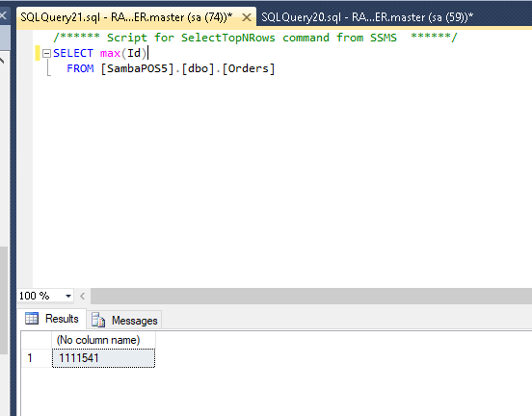Click the Results grid icon
Screen dimensions: 532x416
click(32, 319)
